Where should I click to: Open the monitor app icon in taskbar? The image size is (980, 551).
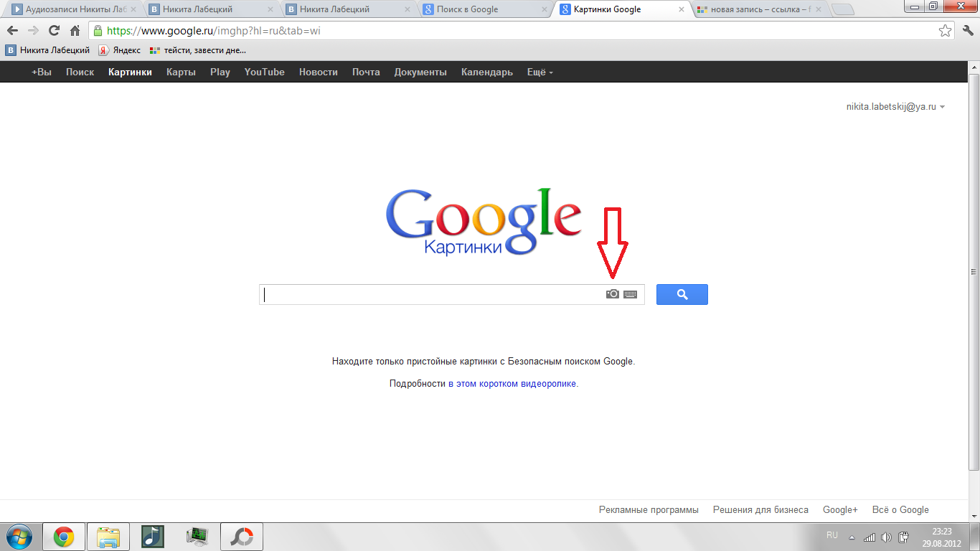197,537
